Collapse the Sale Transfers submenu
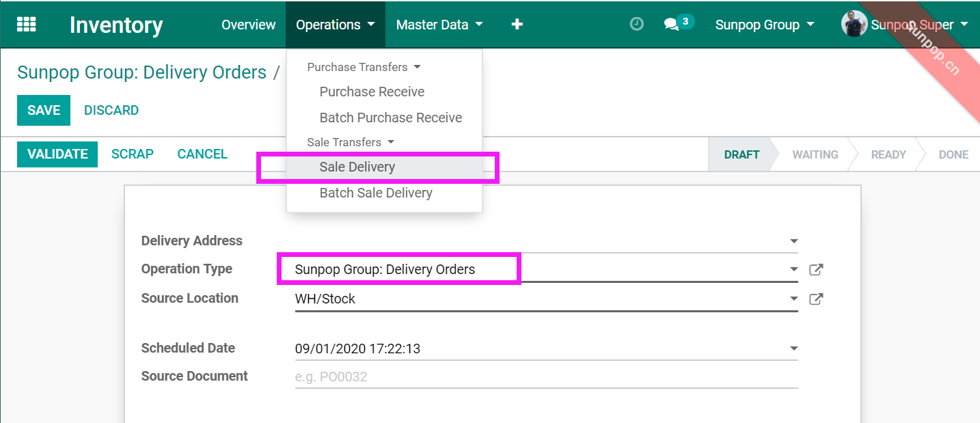 click(351, 142)
